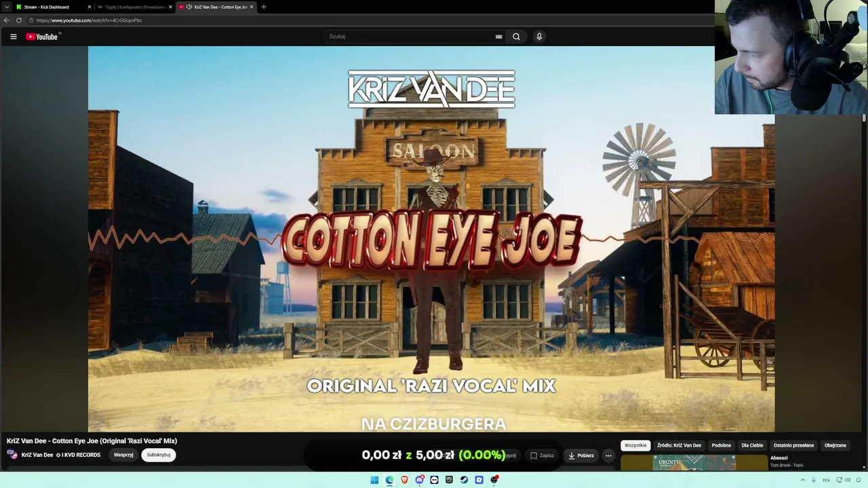Click the video title text below player
Image resolution: width=868 pixels, height=488 pixels.
(x=92, y=441)
